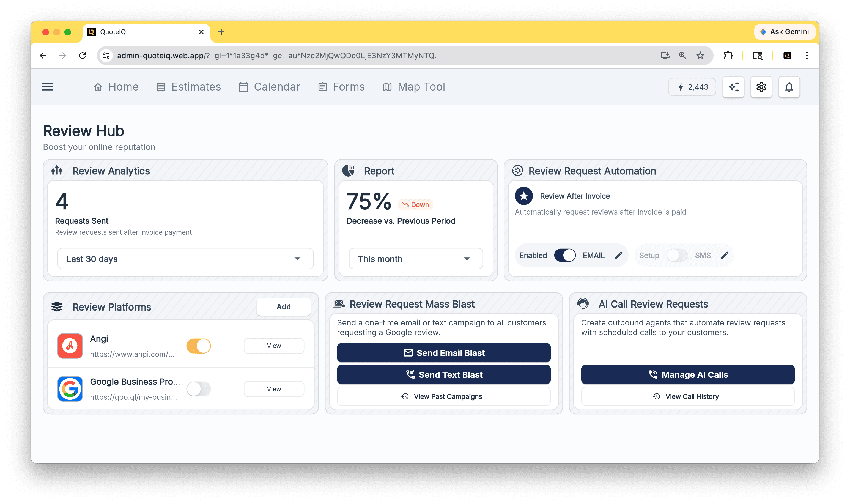The image size is (850, 504).
Task: Open settings via the gear icon
Action: pyautogui.click(x=761, y=87)
